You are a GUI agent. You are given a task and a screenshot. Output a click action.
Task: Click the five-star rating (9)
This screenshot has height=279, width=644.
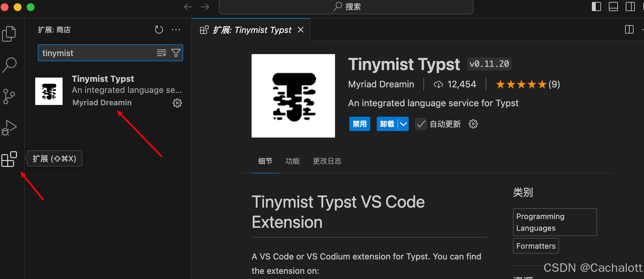point(528,84)
